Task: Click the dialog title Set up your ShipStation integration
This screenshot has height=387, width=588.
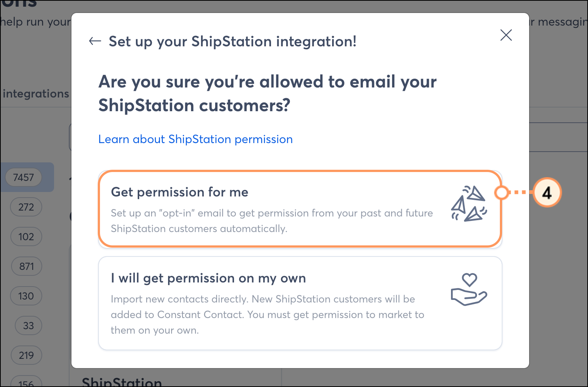Action: point(233,42)
